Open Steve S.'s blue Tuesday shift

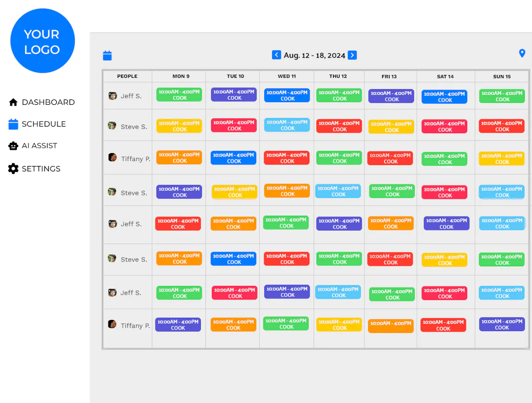coord(234,259)
